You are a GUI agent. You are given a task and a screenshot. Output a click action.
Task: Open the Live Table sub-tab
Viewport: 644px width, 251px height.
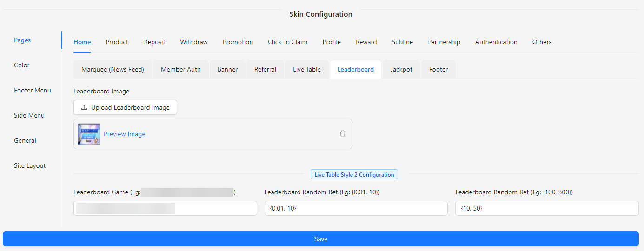307,69
